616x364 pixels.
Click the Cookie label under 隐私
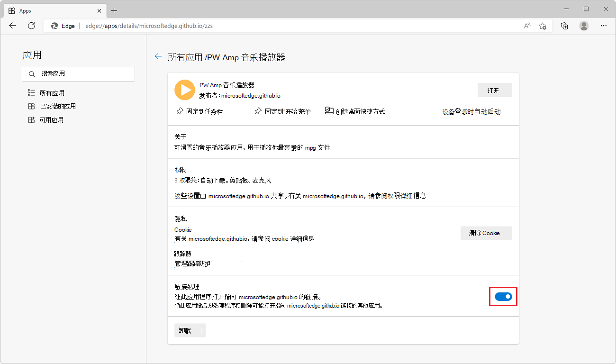[183, 230]
